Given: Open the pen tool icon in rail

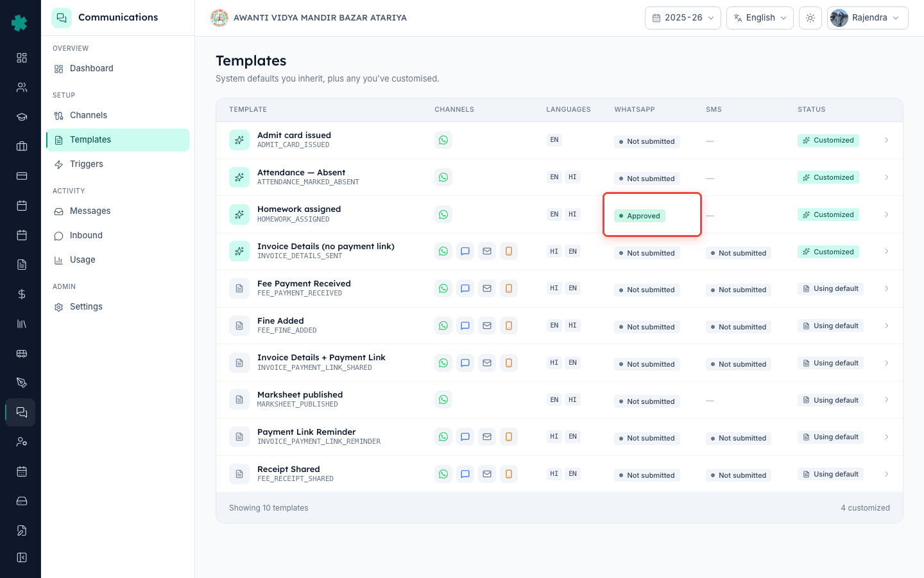Looking at the screenshot, I should pos(22,383).
